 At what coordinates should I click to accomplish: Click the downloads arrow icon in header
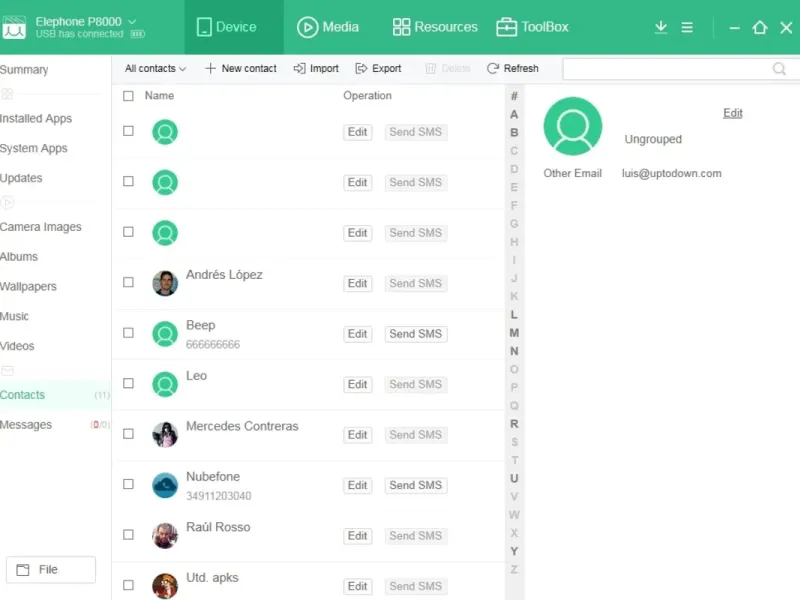(661, 27)
